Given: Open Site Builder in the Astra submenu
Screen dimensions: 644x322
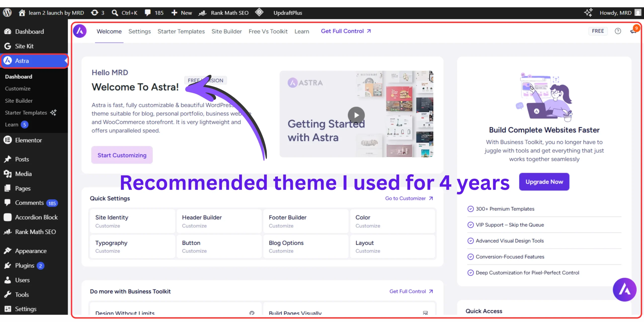Looking at the screenshot, I should [x=19, y=101].
